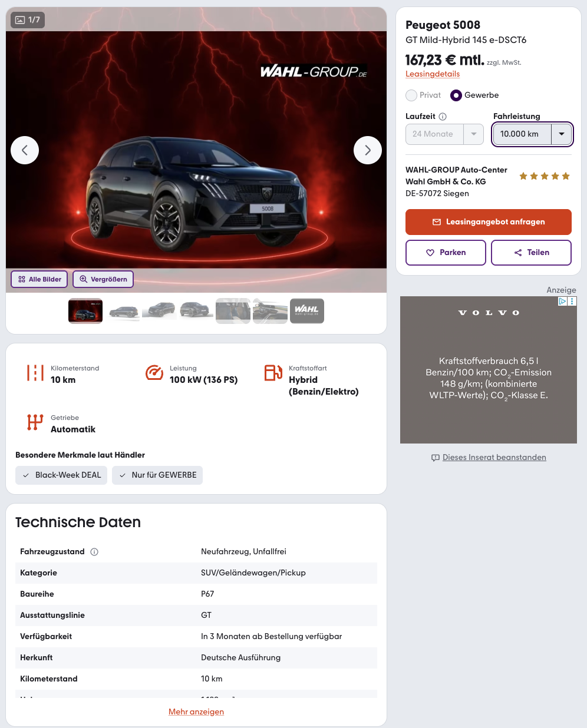Show the next car image arrow
Image resolution: width=587 pixels, height=728 pixels.
tap(368, 150)
